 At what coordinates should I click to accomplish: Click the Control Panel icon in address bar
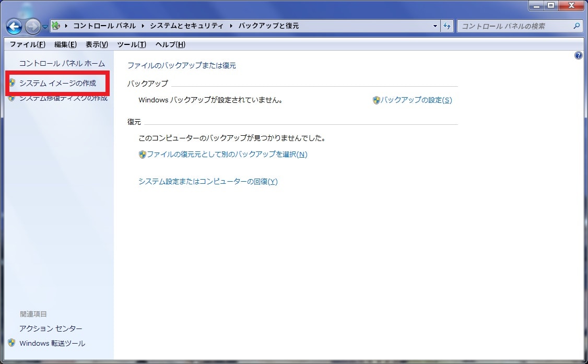click(x=56, y=26)
